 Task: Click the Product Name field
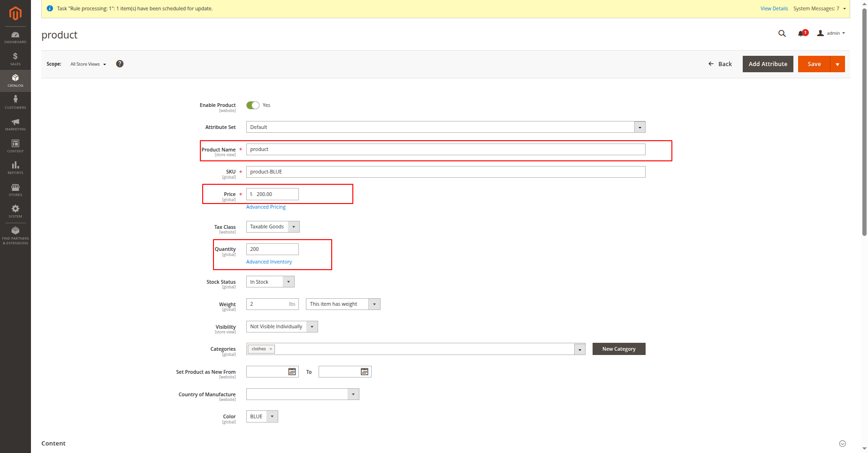pyautogui.click(x=446, y=150)
